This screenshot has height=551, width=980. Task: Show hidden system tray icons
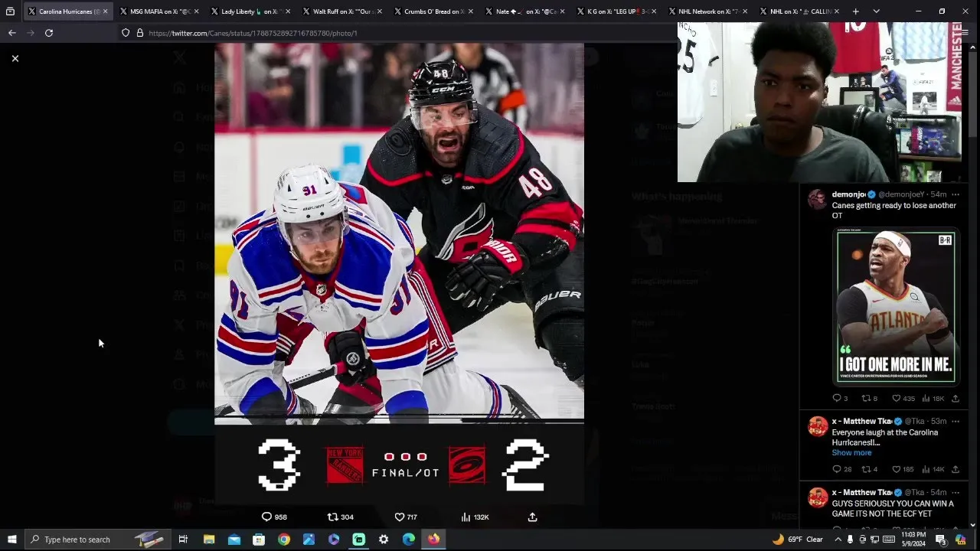pos(838,540)
